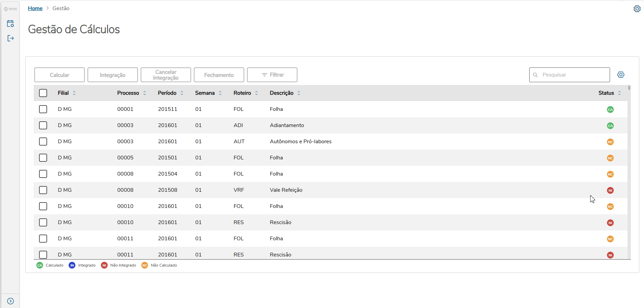
Task: Click the Adiantamento CA status badge
Action: point(610,126)
